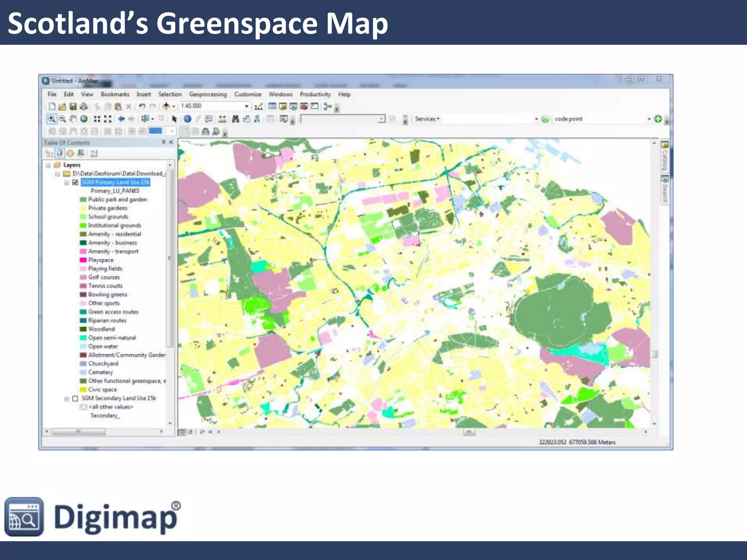Undo the last action
The image size is (747, 560).
(x=142, y=106)
